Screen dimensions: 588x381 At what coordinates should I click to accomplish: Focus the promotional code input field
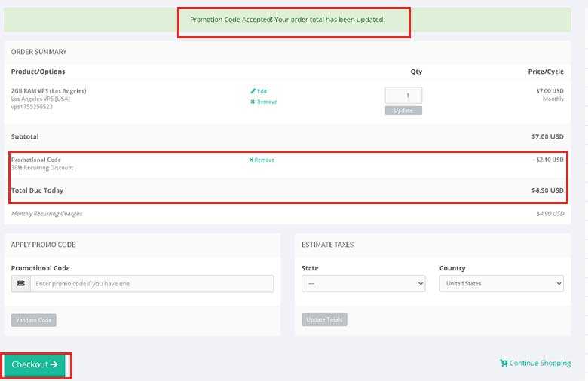pyautogui.click(x=152, y=284)
